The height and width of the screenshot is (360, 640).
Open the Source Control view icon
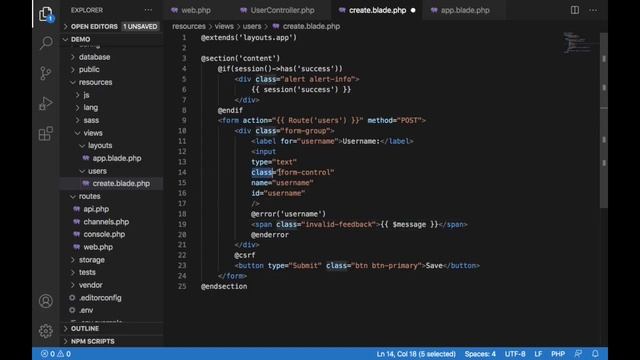point(46,73)
